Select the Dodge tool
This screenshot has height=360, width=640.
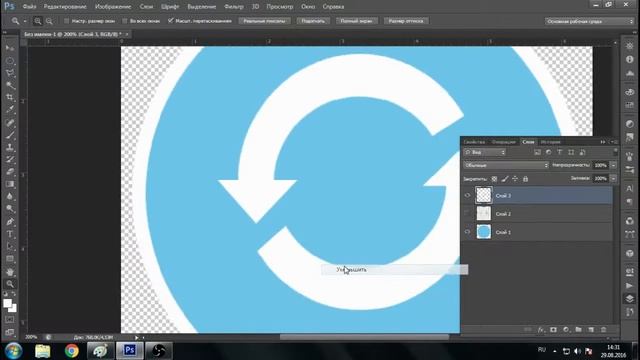tap(10, 209)
